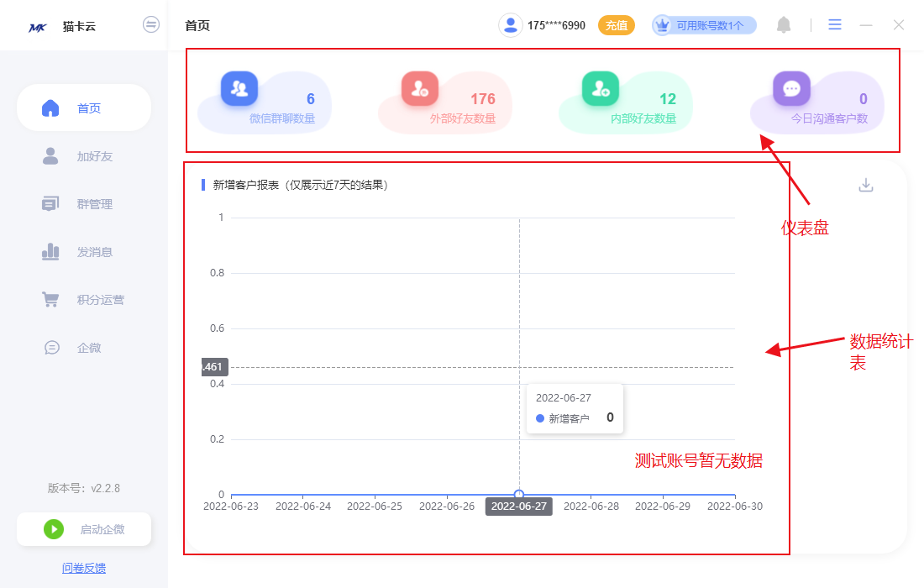Collapse the sidebar with the round toggle icon
The image size is (924, 588).
click(151, 24)
